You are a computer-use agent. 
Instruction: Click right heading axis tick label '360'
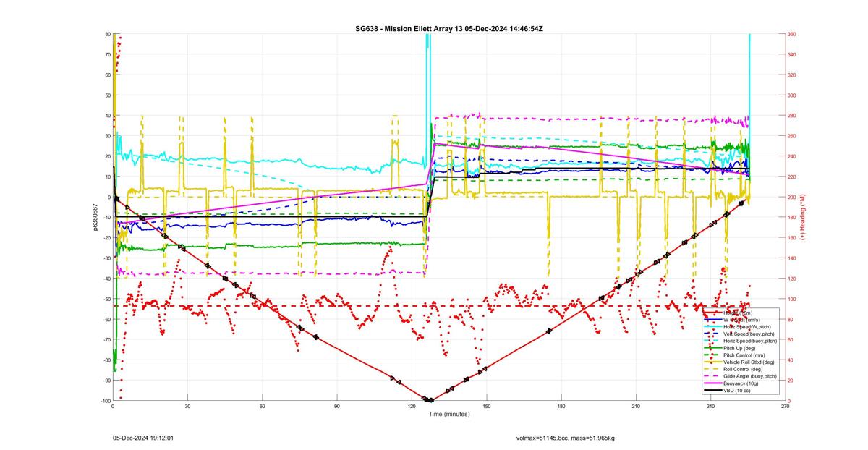[x=792, y=34]
